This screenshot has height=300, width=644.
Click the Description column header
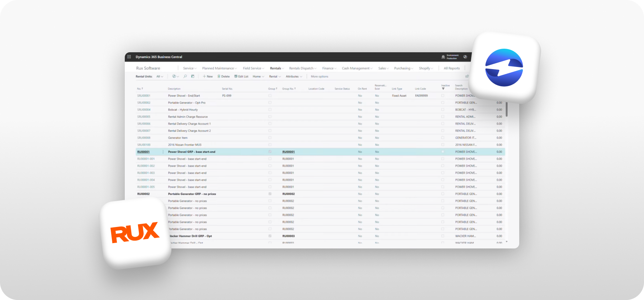click(x=174, y=89)
